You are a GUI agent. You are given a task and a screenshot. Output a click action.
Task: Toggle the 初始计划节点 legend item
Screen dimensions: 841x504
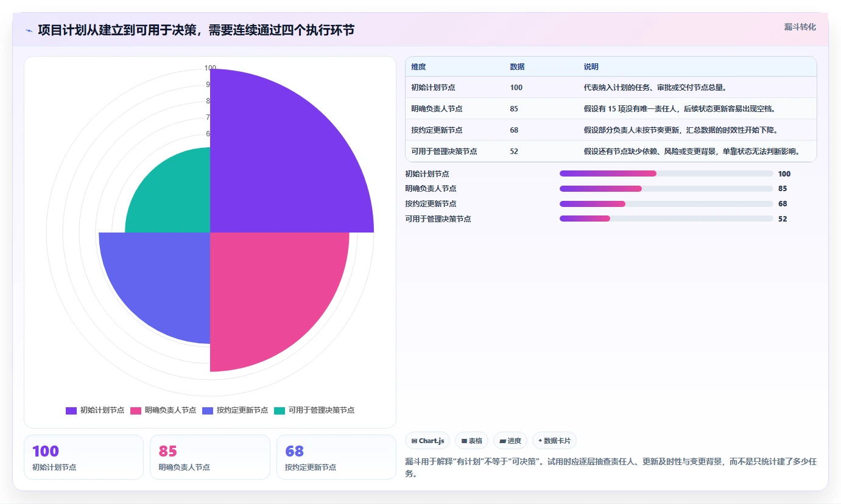[x=95, y=410]
